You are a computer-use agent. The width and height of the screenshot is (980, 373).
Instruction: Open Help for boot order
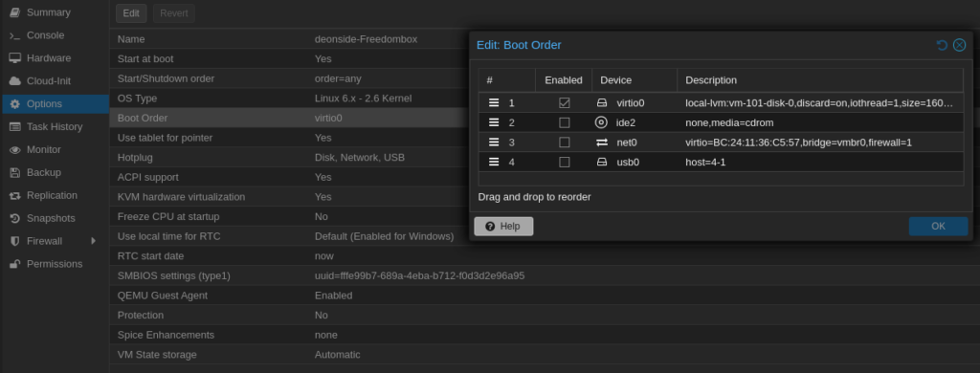pos(503,226)
